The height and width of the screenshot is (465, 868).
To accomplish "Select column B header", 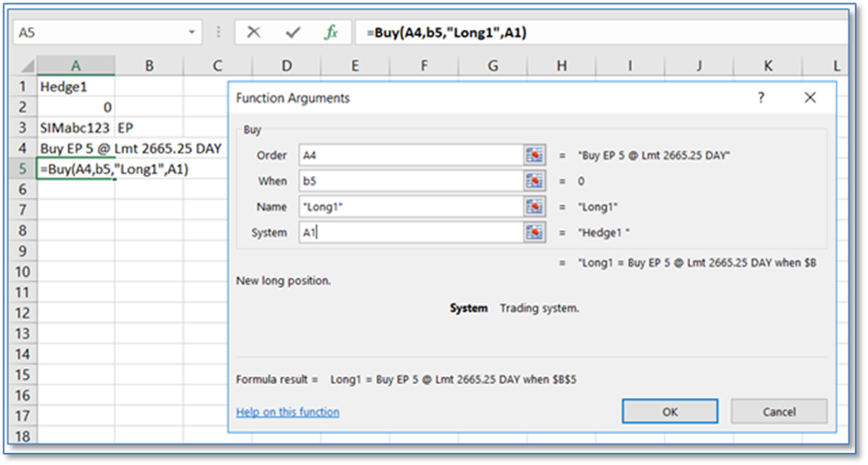I will click(x=150, y=65).
